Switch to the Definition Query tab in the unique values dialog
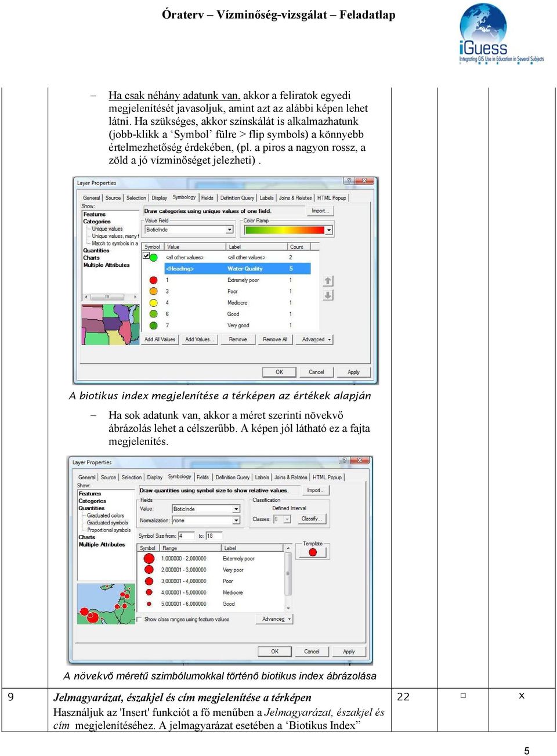The height and width of the screenshot is (756, 557). click(237, 198)
